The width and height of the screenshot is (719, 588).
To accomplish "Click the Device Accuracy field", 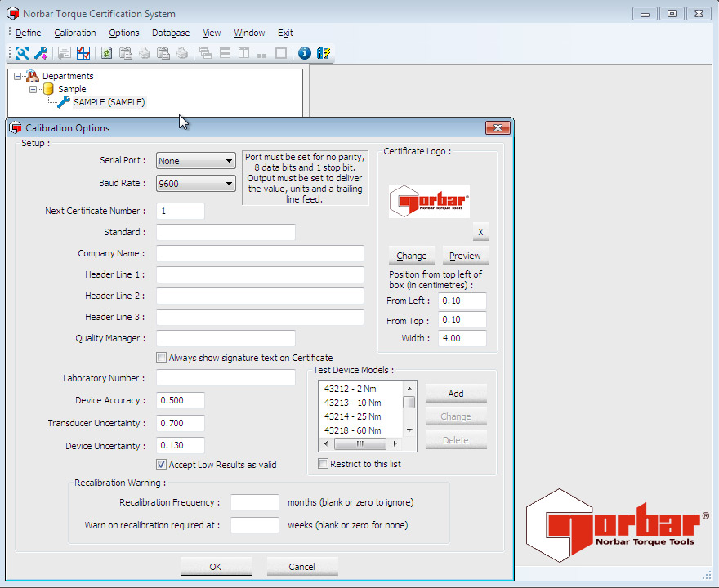I will 181,400.
